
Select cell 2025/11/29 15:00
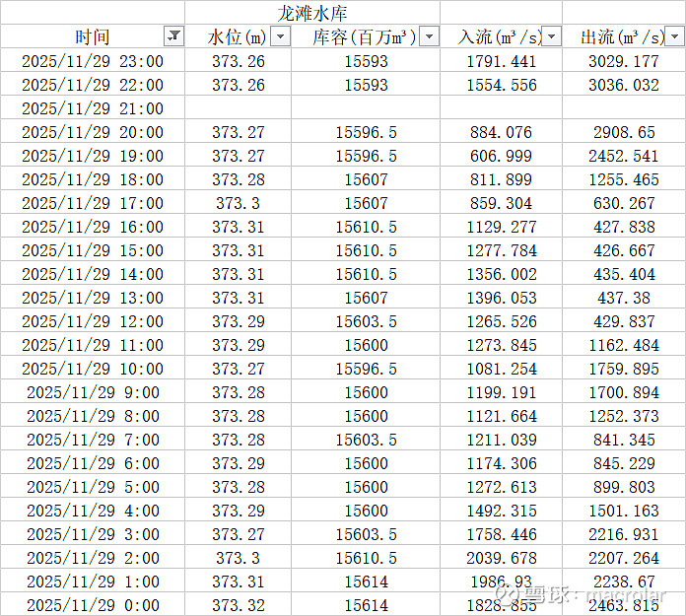point(93,249)
